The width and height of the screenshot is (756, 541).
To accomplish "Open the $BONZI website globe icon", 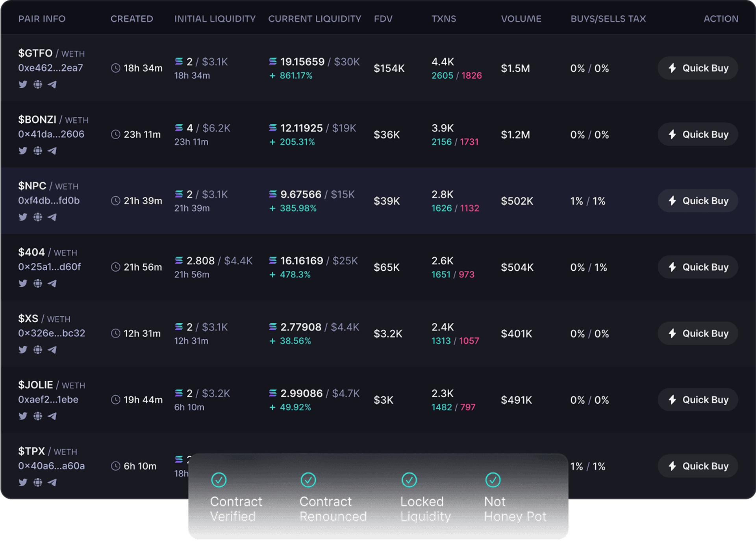I will 38,151.
